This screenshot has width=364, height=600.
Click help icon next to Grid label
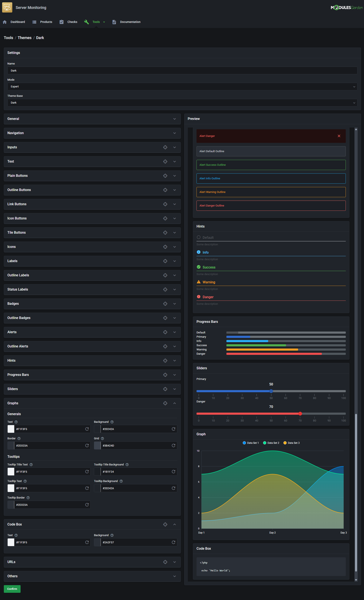tap(102, 438)
